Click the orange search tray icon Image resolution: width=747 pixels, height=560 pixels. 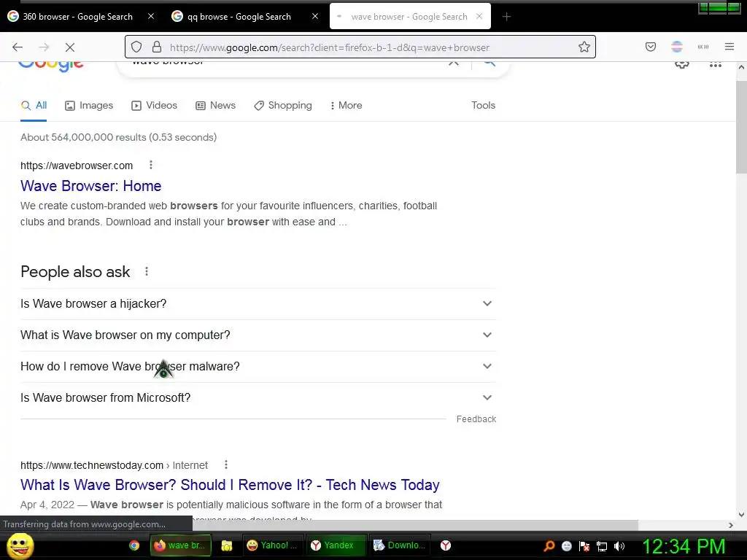point(549,545)
